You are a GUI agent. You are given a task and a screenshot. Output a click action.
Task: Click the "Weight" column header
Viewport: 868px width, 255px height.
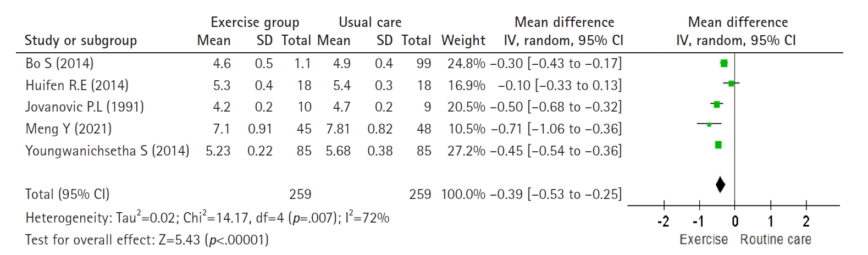463,41
